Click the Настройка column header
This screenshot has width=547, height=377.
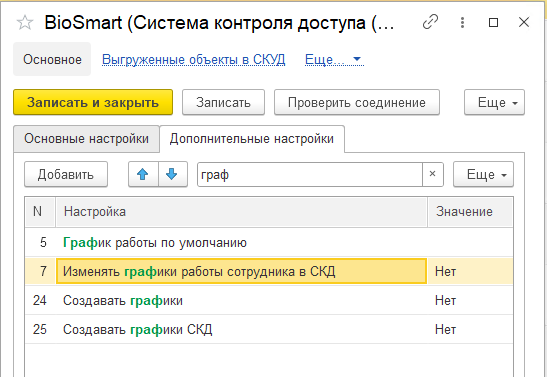pos(241,212)
